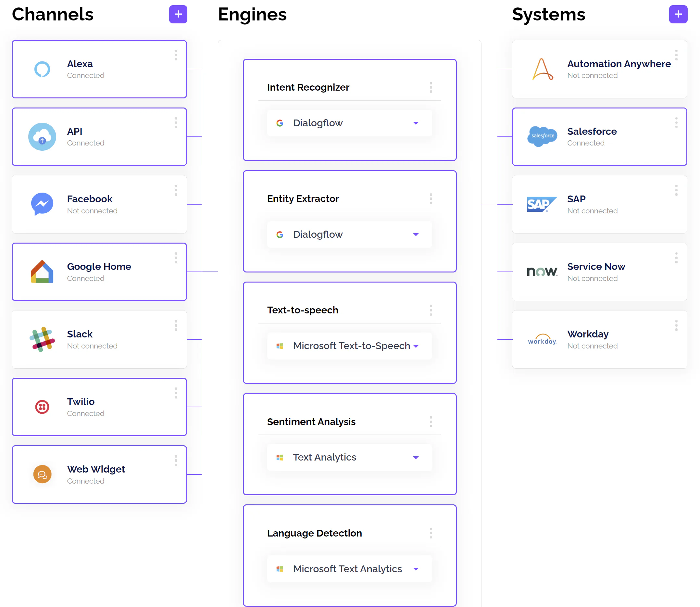The width and height of the screenshot is (700, 607).
Task: Click the Google Home logo icon
Action: point(42,272)
